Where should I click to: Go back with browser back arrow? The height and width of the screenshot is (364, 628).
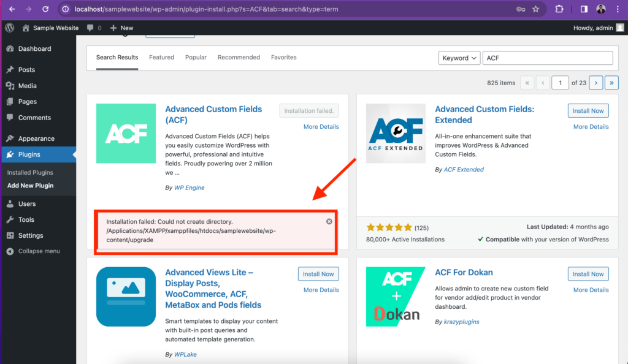click(x=12, y=9)
